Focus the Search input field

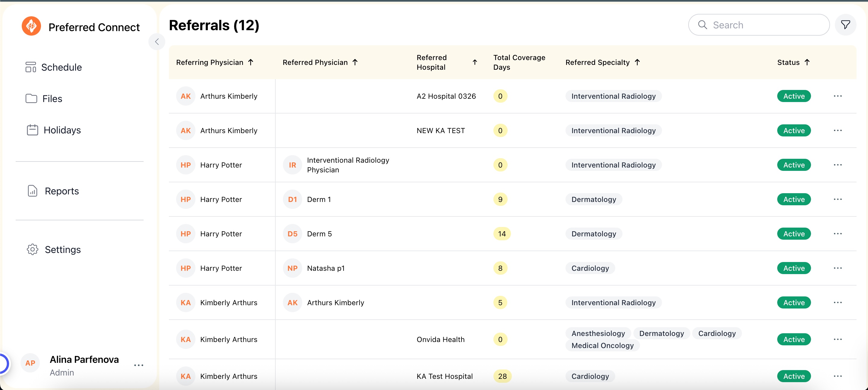pos(759,25)
